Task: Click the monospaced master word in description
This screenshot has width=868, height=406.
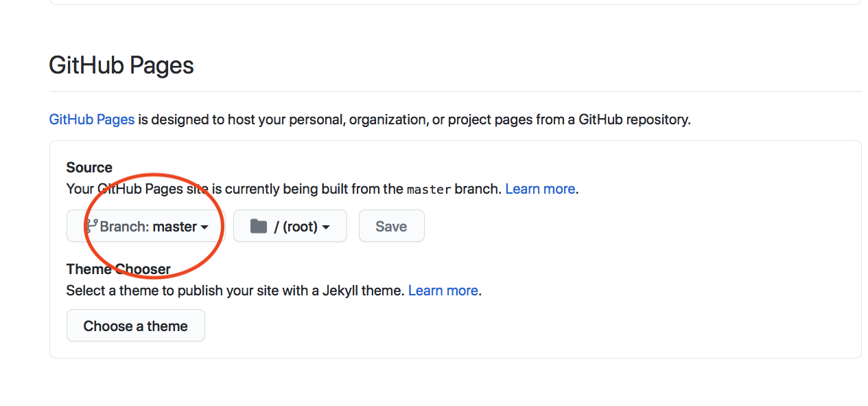Action: [429, 189]
